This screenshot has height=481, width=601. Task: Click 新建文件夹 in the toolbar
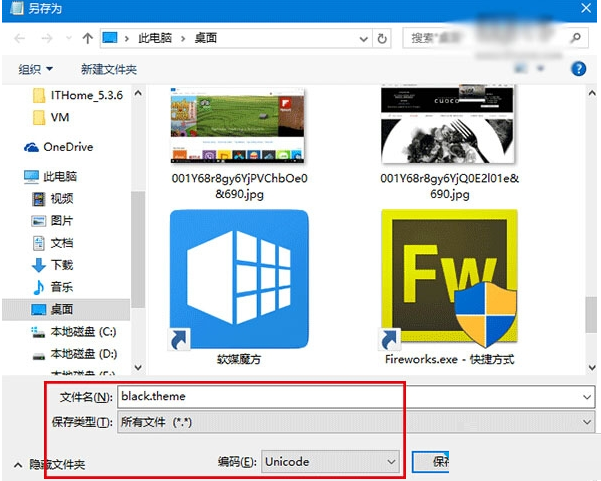click(108, 69)
